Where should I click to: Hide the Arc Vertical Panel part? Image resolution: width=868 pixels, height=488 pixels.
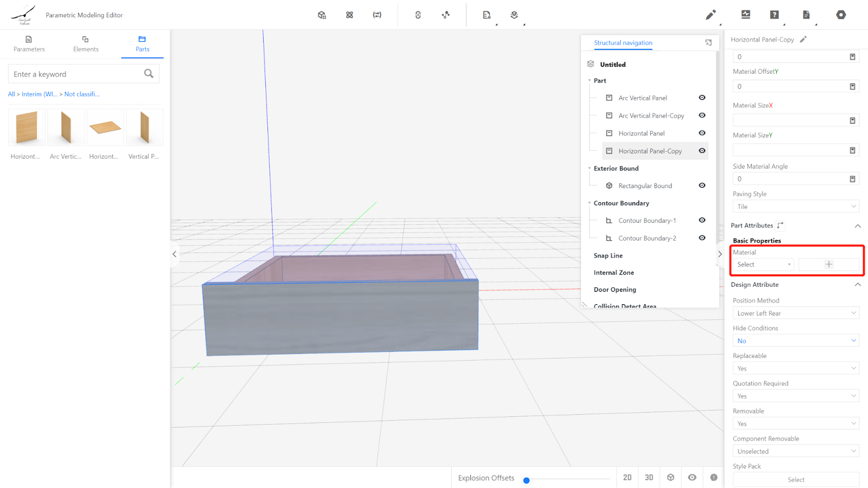click(x=702, y=98)
